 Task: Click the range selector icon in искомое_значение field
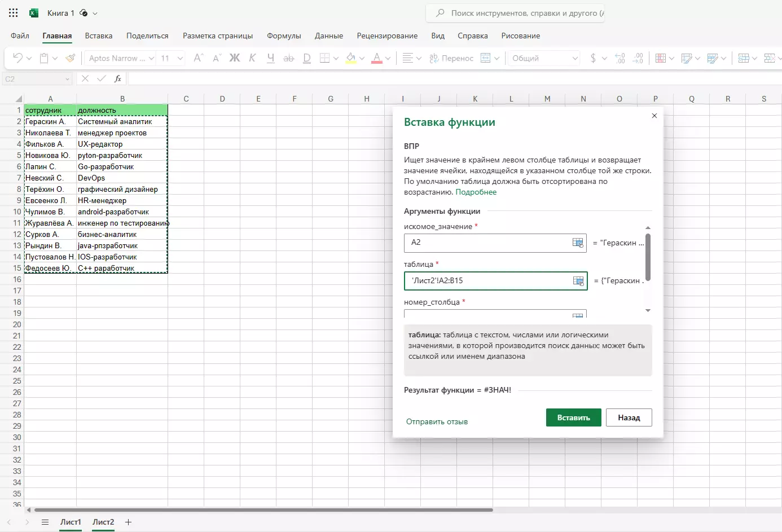point(578,243)
